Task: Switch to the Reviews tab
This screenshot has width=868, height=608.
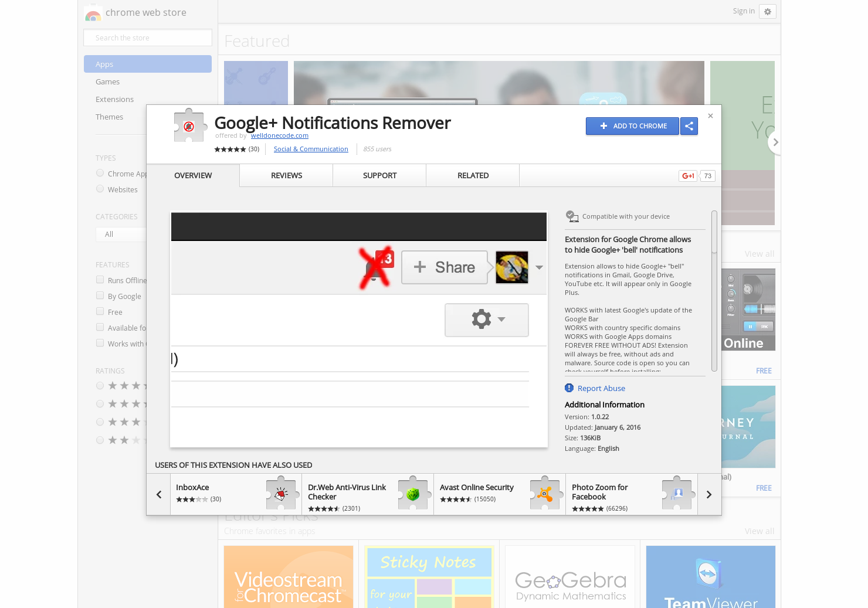Action: [286, 175]
